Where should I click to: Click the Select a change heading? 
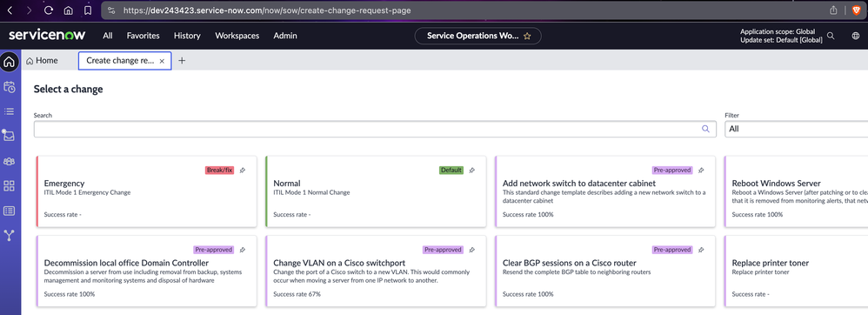pyautogui.click(x=68, y=89)
